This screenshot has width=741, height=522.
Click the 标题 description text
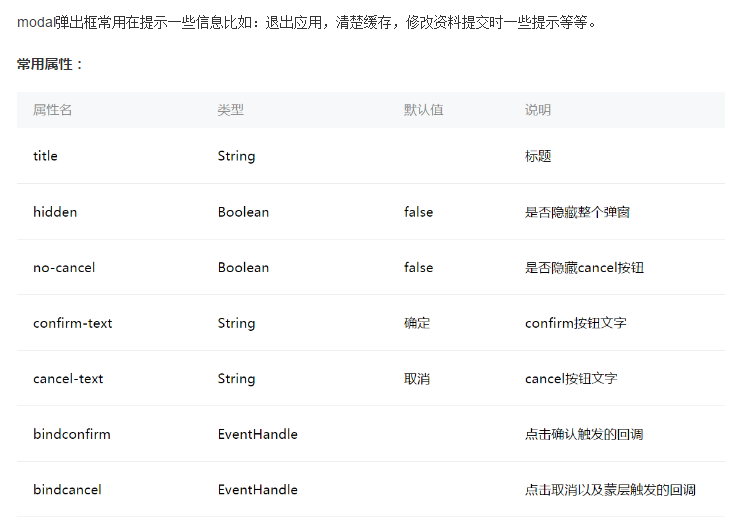[538, 156]
